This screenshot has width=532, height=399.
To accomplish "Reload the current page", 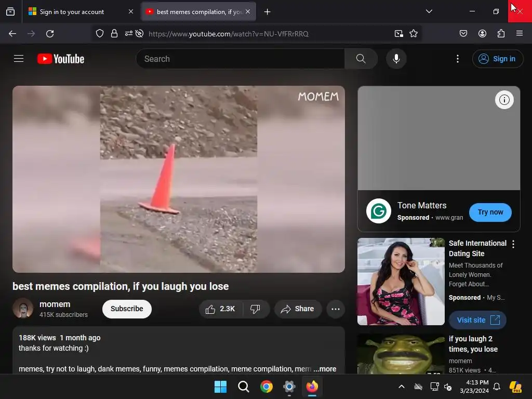I will click(50, 34).
